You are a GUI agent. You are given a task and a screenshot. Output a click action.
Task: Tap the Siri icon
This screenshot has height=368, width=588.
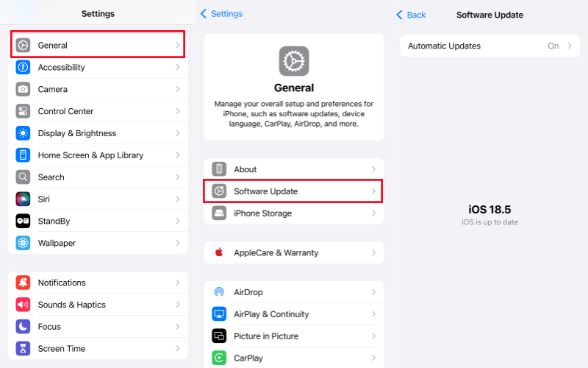tap(23, 199)
